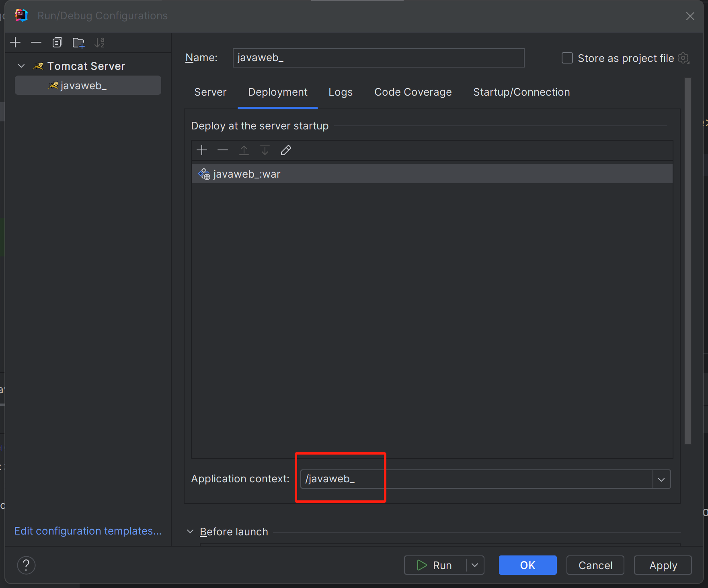This screenshot has height=588, width=708.
Task: Move the deployment artifact down
Action: [265, 150]
